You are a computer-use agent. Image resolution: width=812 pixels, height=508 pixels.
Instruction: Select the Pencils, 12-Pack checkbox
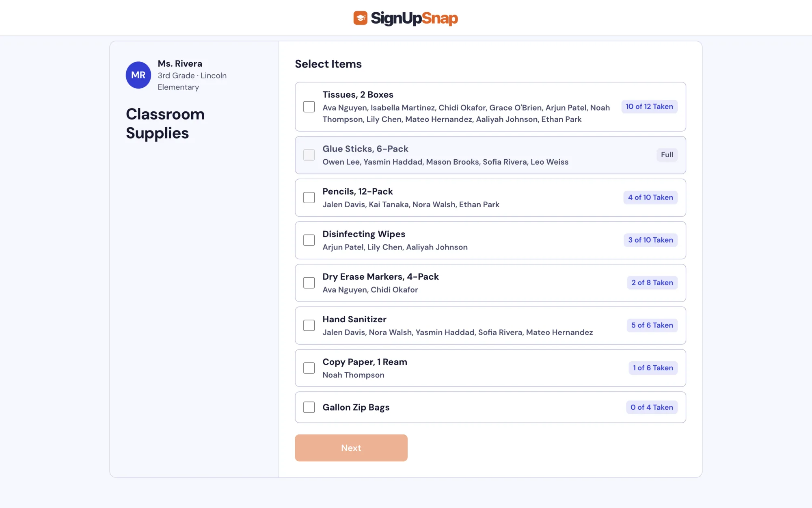[x=309, y=198]
